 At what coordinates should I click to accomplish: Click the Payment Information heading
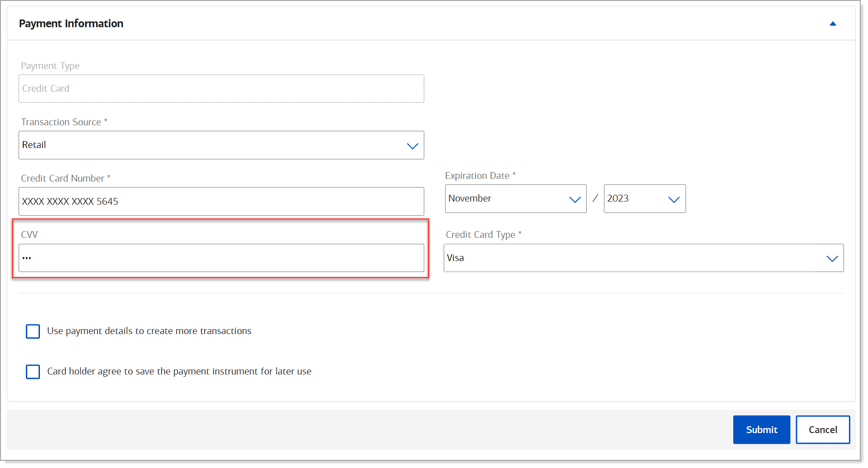pyautogui.click(x=71, y=24)
